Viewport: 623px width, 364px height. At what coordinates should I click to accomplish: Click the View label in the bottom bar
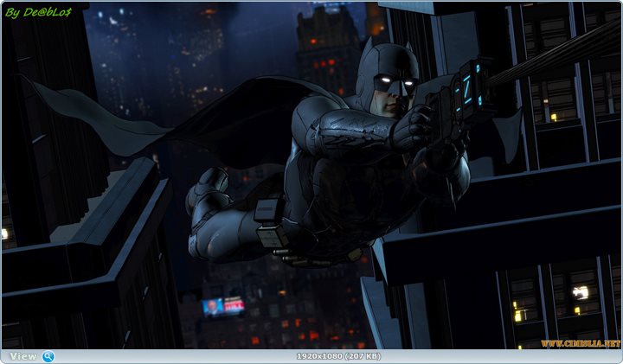pyautogui.click(x=23, y=356)
